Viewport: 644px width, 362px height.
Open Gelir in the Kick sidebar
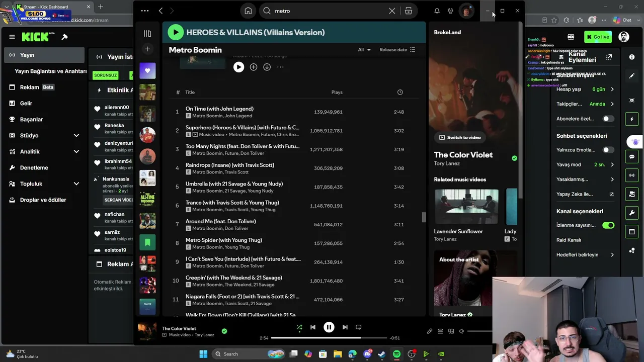click(44, 103)
